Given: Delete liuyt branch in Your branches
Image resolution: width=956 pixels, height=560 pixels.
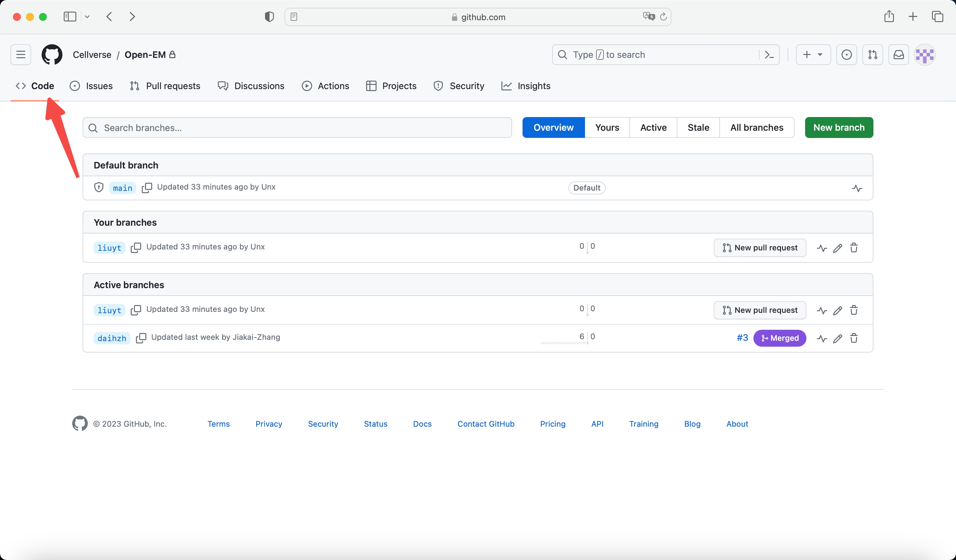Looking at the screenshot, I should [854, 248].
